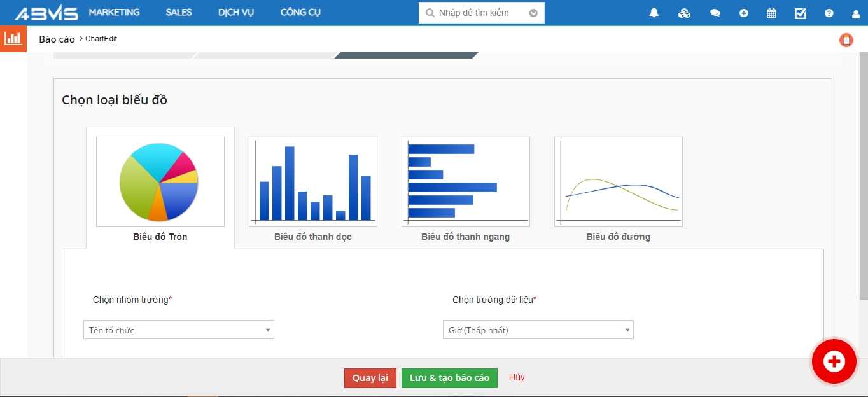
Task: Click the help question mark icon
Action: [x=829, y=13]
